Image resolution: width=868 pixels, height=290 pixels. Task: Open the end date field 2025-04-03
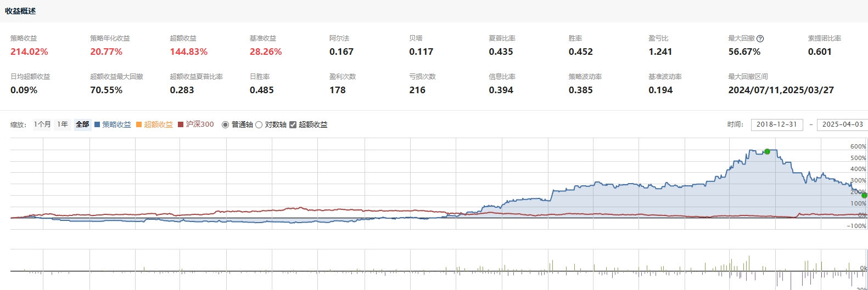[842, 124]
